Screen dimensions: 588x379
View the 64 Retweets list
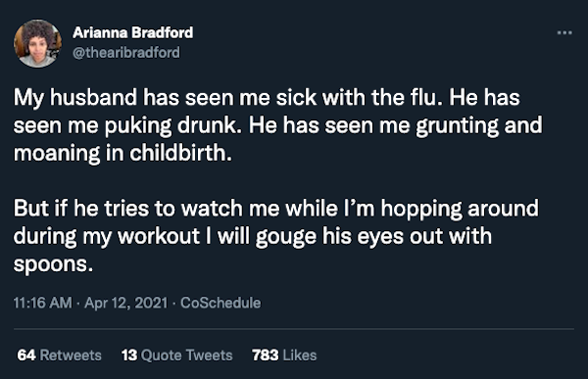pyautogui.click(x=59, y=355)
